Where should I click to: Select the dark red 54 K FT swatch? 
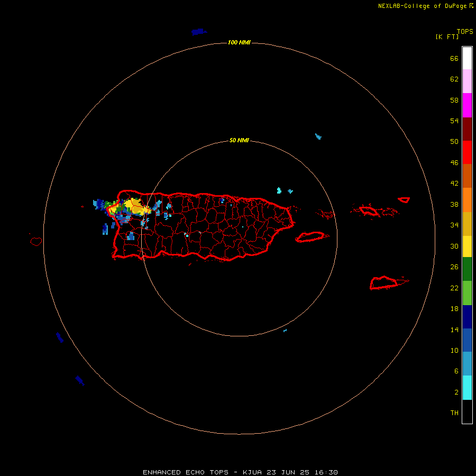(x=467, y=129)
